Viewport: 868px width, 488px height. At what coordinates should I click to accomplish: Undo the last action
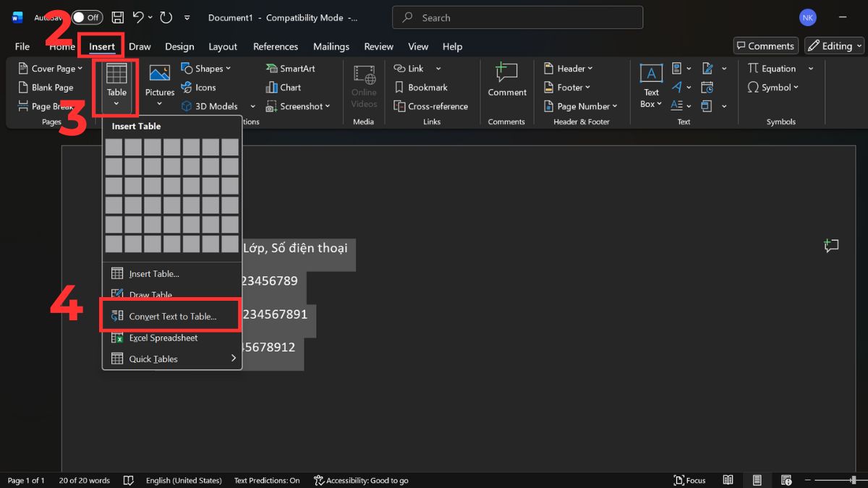139,17
